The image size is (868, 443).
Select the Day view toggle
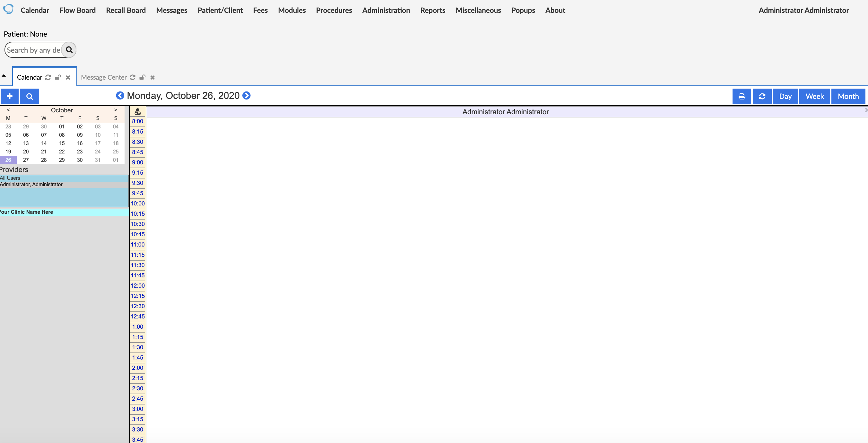click(x=786, y=96)
